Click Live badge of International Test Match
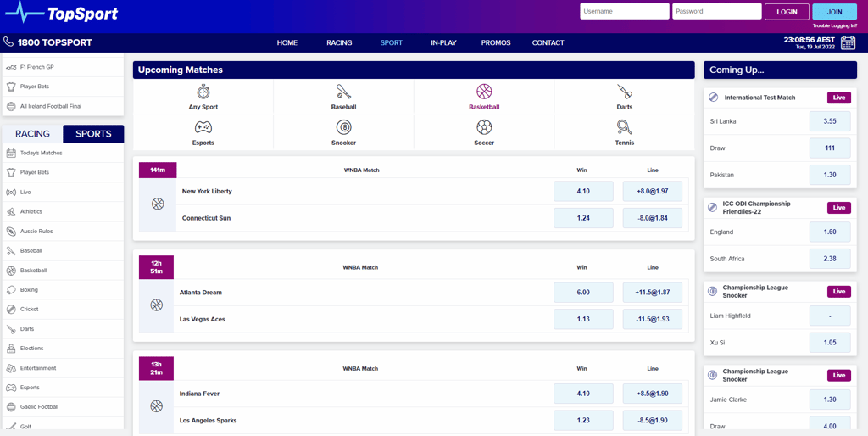 point(839,98)
